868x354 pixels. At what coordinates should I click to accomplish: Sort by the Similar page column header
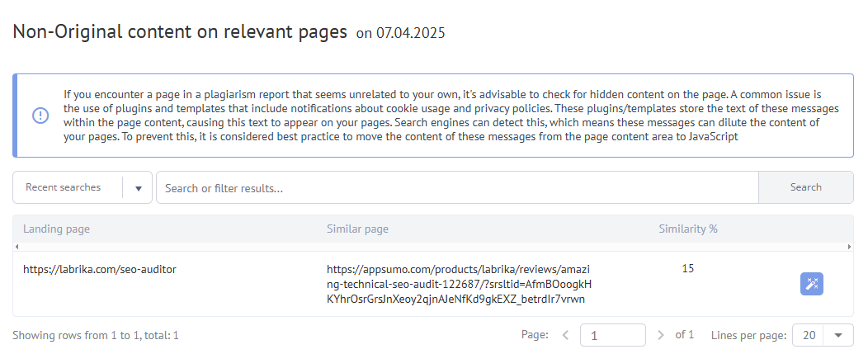(357, 229)
